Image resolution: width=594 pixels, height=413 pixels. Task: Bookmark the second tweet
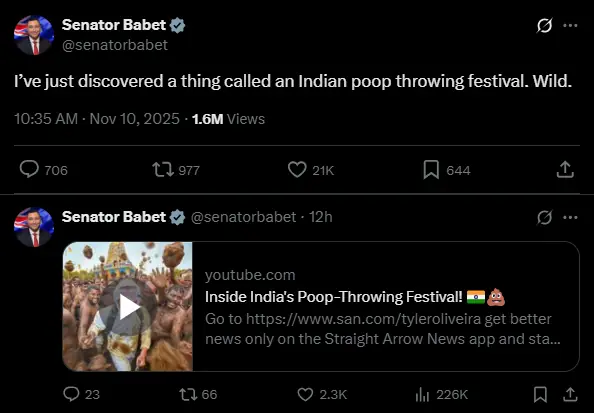pos(540,394)
